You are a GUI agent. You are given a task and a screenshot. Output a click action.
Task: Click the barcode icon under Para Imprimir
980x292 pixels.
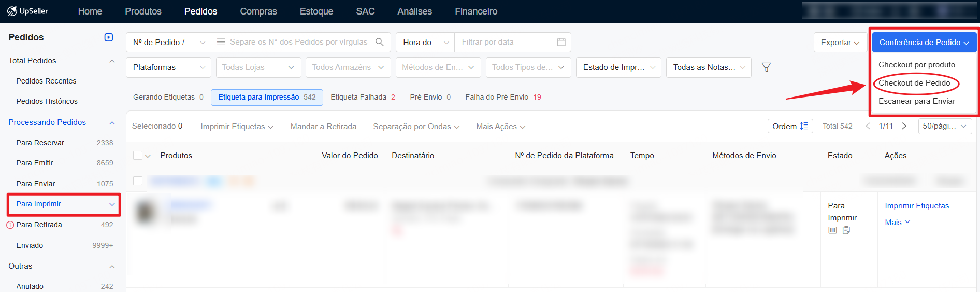coord(832,230)
